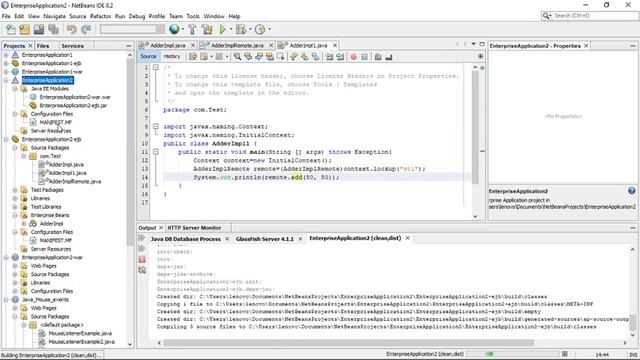Click the Find Selection magnifier icon
Image resolution: width=640 pixels, height=360 pixels.
click(x=237, y=57)
